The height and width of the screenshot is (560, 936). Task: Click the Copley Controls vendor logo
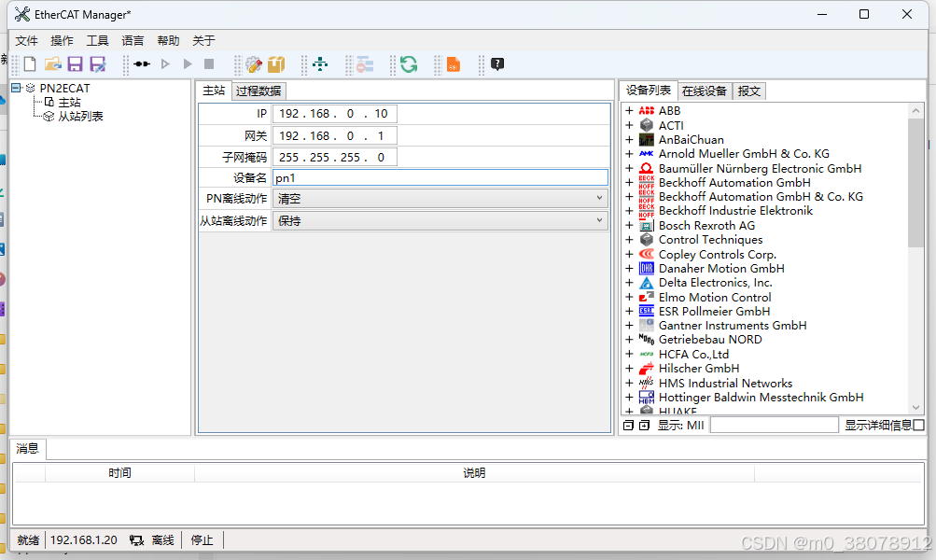tap(647, 254)
